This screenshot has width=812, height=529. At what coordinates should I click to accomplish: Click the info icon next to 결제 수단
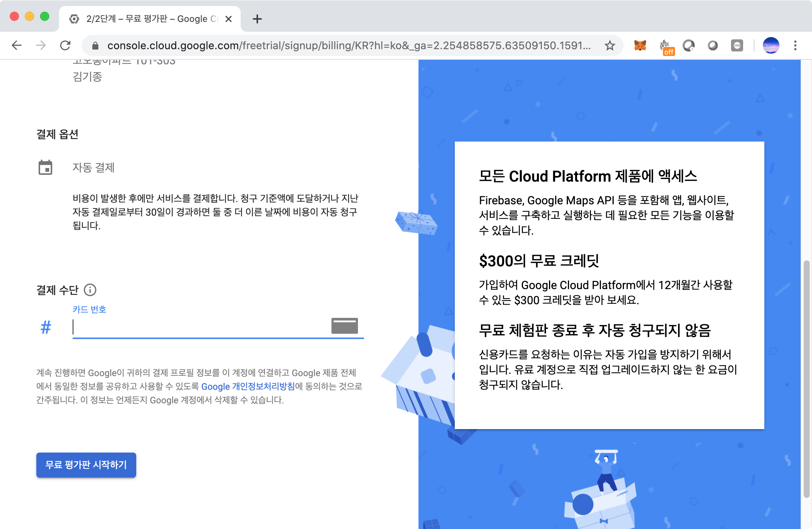(90, 290)
